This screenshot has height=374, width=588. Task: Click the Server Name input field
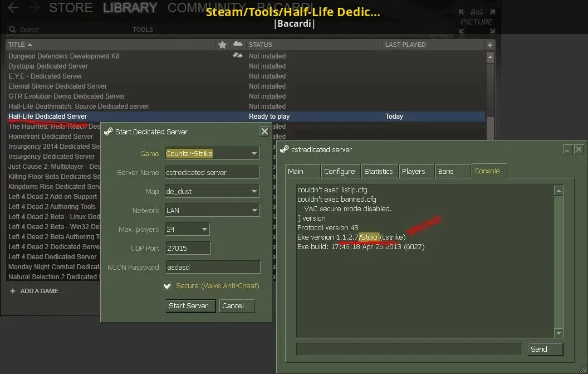pos(212,172)
